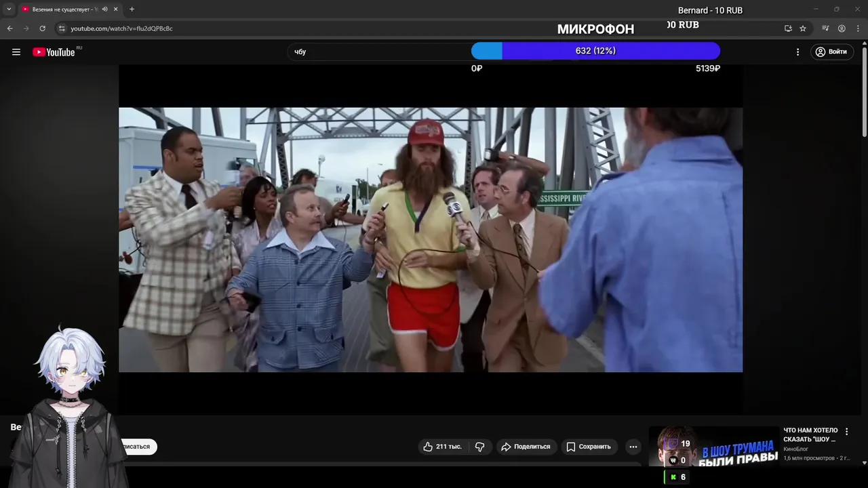
Task: Bookmark this page with the star icon
Action: pyautogui.click(x=803, y=28)
